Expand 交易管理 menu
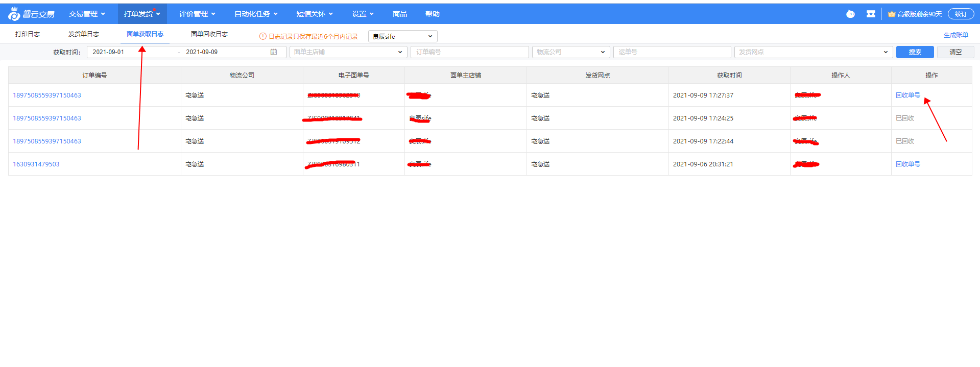Screen dimensions: 980x367 87,14
